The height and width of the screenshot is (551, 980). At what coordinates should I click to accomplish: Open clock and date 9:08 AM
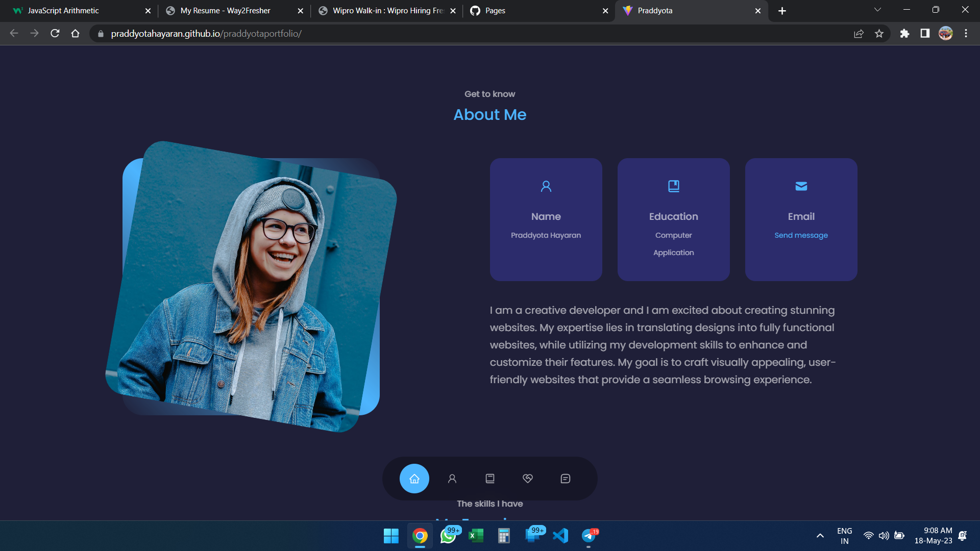tap(934, 536)
